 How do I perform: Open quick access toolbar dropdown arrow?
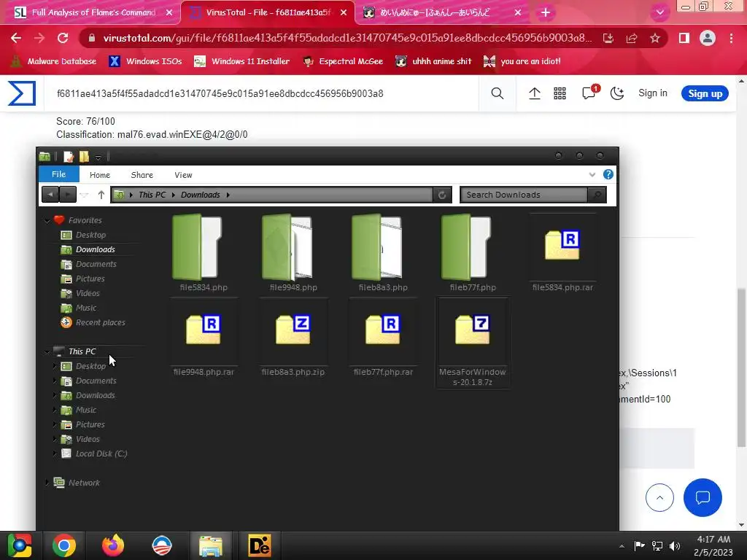coord(98,157)
